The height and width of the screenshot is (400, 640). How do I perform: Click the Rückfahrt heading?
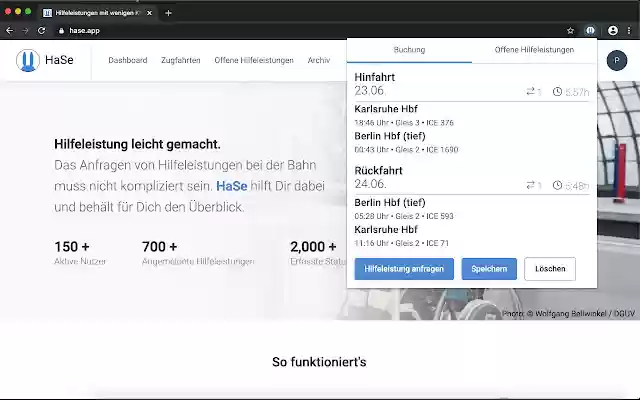tap(378, 171)
